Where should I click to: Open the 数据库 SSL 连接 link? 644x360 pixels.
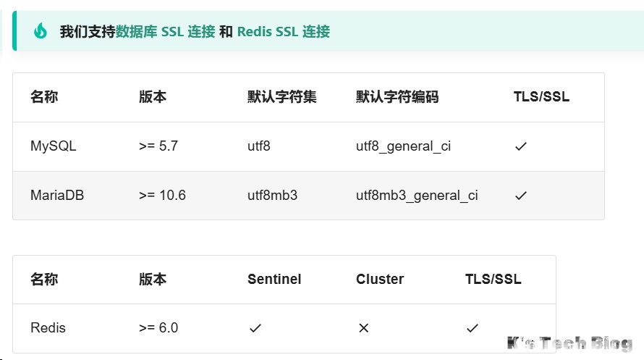(x=166, y=31)
